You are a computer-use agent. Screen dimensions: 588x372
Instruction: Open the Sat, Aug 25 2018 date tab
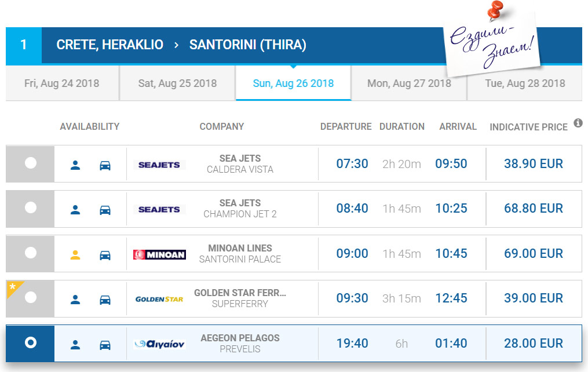click(177, 83)
